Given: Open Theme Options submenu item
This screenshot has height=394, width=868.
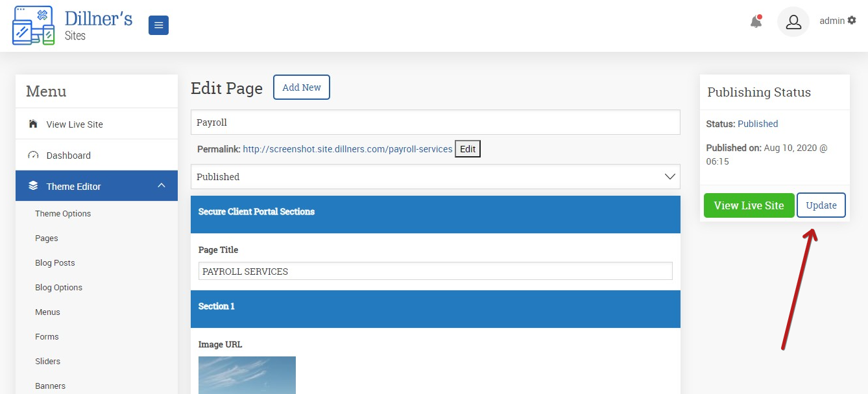Looking at the screenshot, I should point(63,214).
